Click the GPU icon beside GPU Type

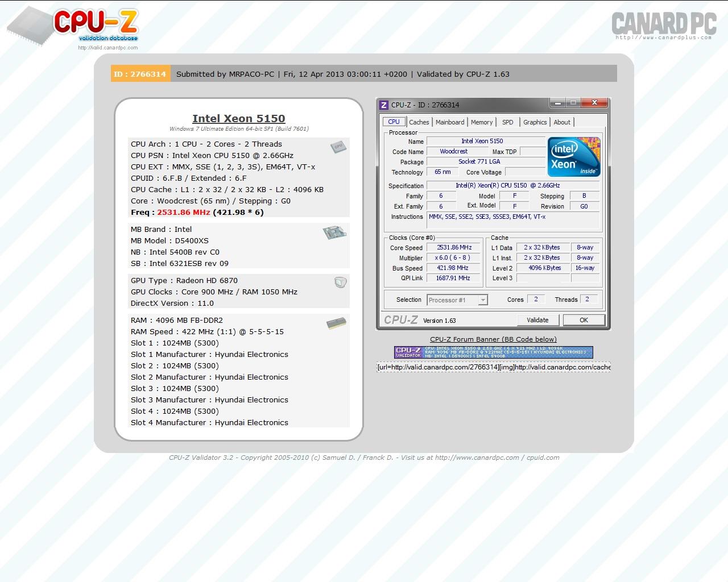tap(341, 282)
